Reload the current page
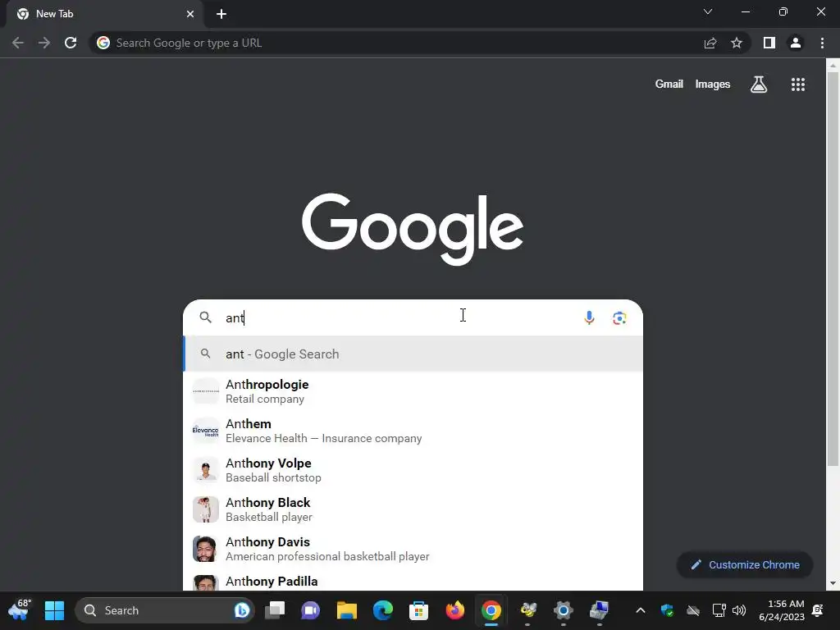 (71, 43)
